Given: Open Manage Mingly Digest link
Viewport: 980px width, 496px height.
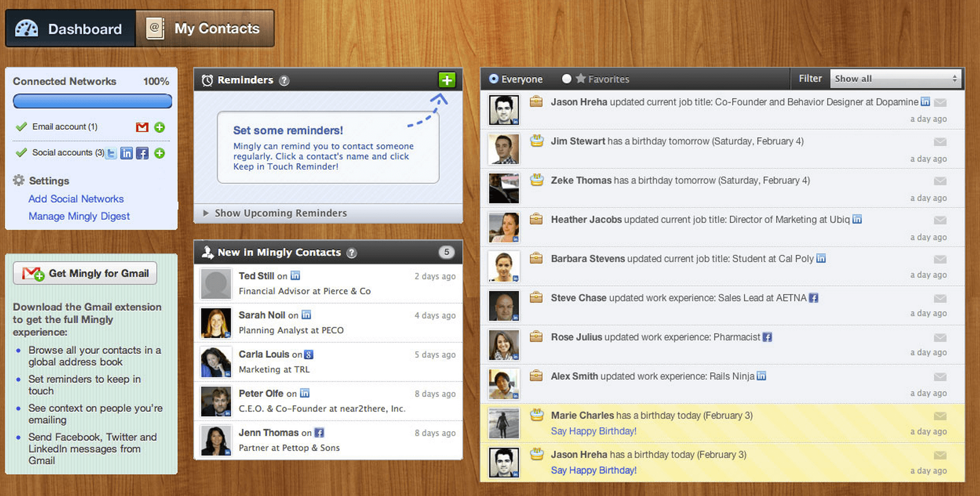Looking at the screenshot, I should tap(79, 216).
